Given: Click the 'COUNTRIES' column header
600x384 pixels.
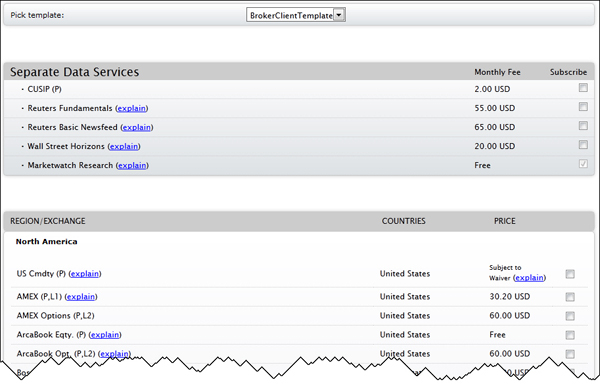Looking at the screenshot, I should pos(403,221).
